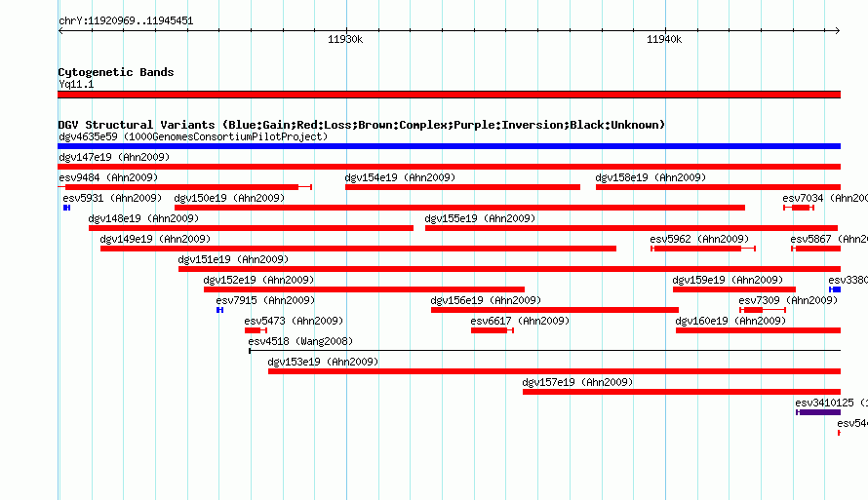The image size is (868, 500).
Task: Click the dgv159e19 loss bar
Action: click(734, 289)
